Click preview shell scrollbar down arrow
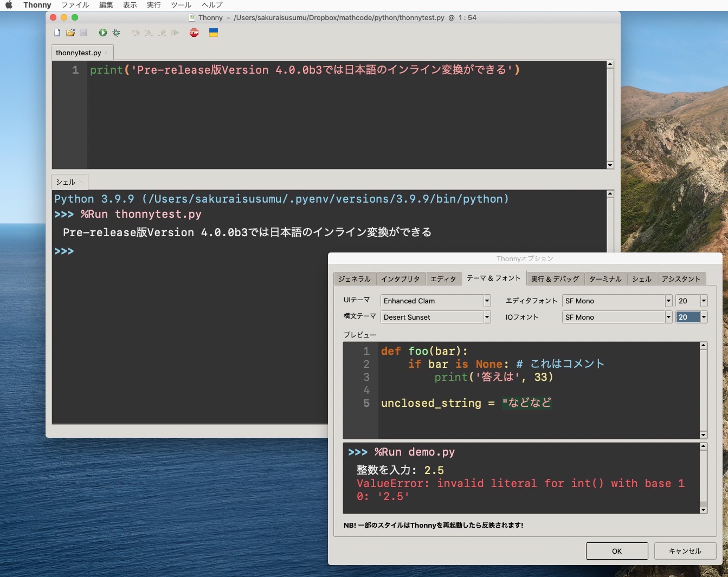Viewport: 728px width, 577px height. (x=704, y=510)
